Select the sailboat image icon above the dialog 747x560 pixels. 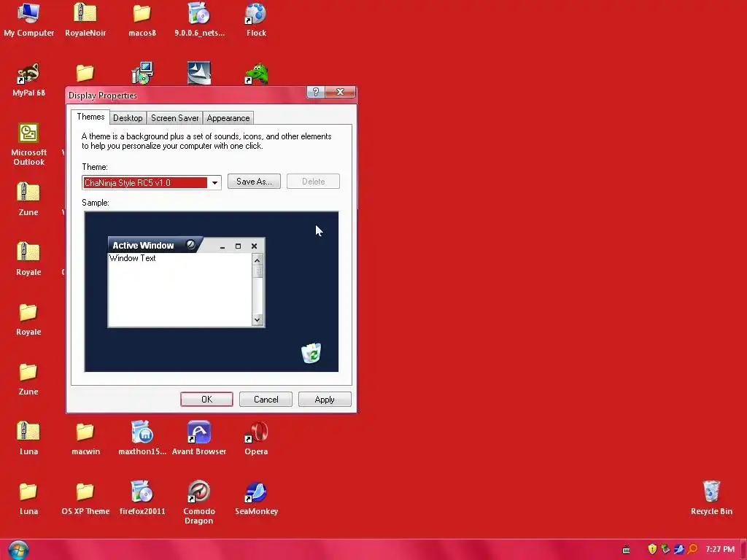coord(199,73)
